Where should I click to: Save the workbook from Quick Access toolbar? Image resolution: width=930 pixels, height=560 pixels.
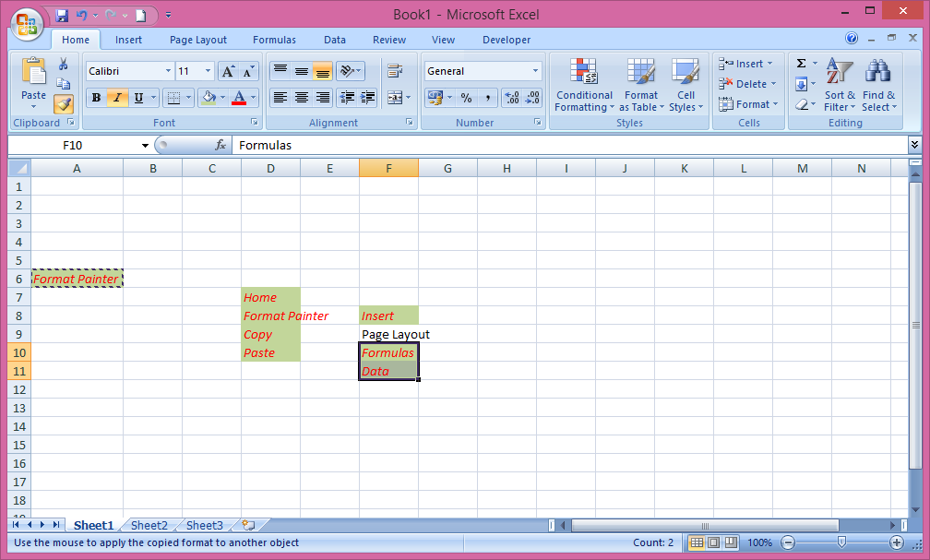pos(62,16)
